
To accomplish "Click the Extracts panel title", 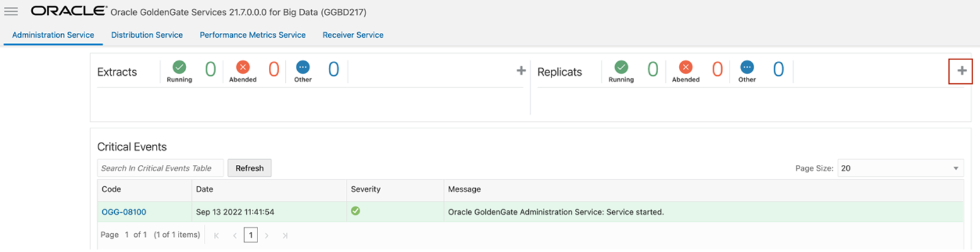I will (x=117, y=72).
